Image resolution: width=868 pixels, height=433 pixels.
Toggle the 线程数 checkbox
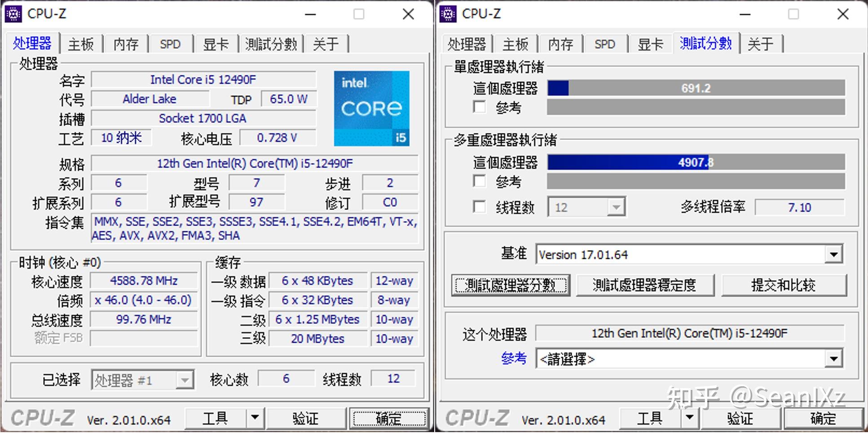coord(480,207)
